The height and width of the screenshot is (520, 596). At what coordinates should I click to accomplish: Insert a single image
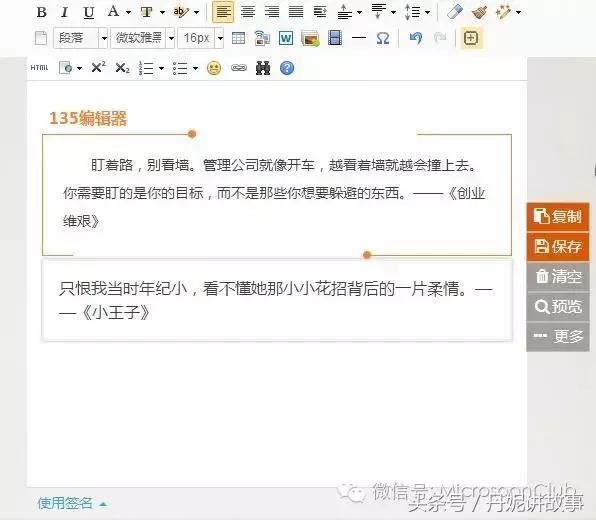point(310,38)
